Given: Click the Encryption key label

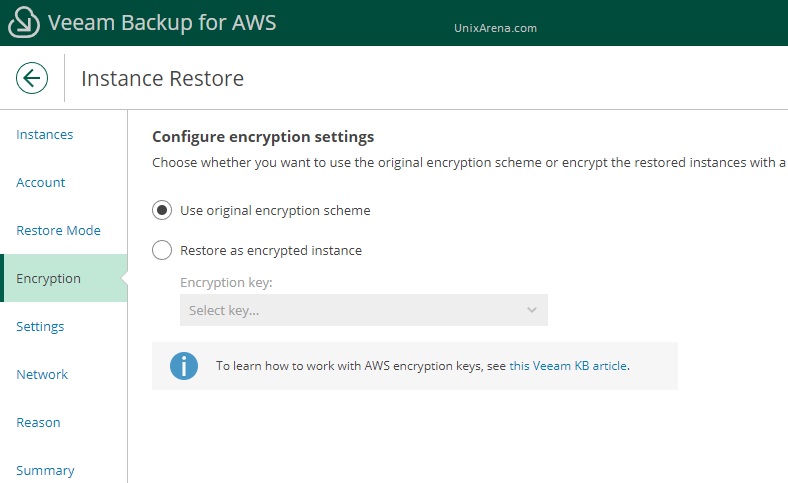Looking at the screenshot, I should pos(226,282).
